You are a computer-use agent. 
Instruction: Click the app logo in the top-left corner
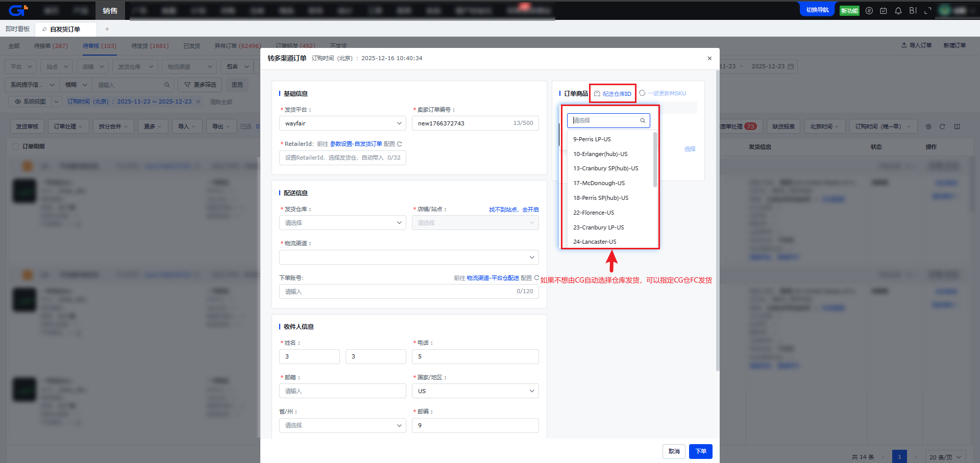(x=18, y=10)
